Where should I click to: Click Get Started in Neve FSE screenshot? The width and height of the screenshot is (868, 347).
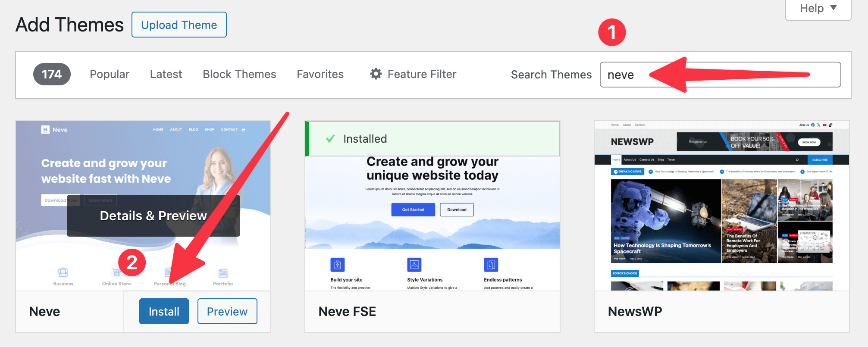pos(413,209)
